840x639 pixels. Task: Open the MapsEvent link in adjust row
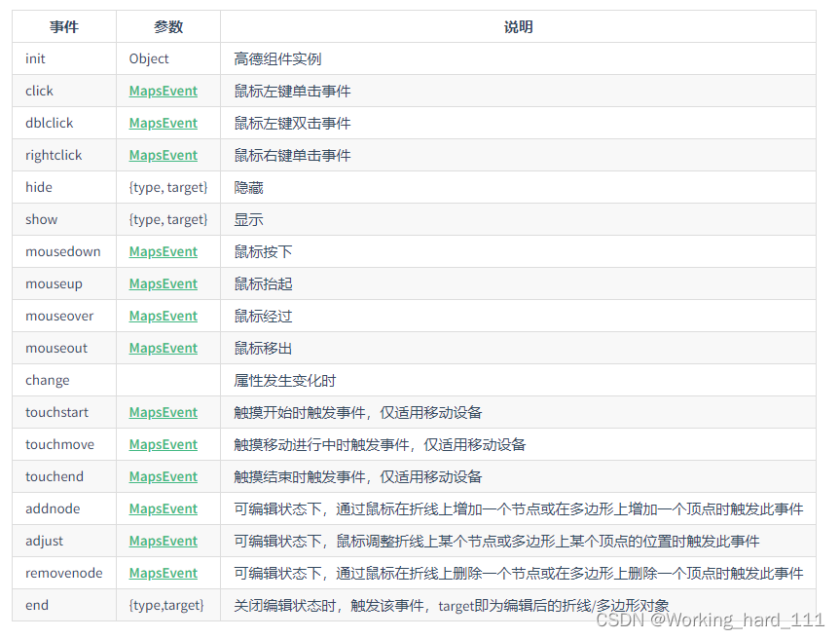[164, 542]
